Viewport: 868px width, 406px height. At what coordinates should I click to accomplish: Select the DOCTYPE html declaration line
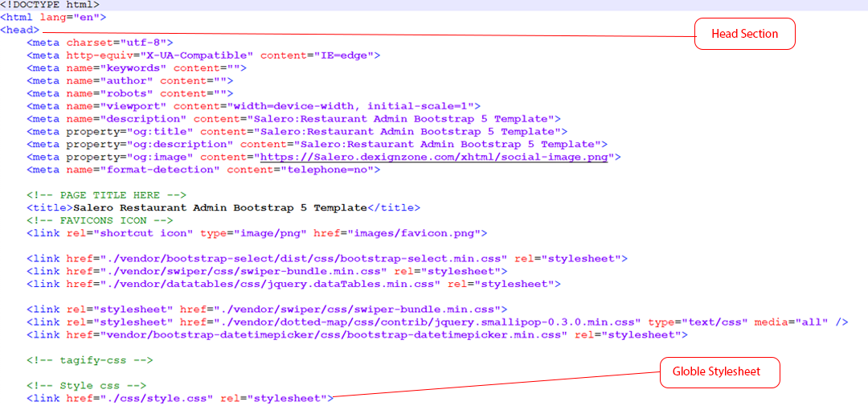(50, 5)
